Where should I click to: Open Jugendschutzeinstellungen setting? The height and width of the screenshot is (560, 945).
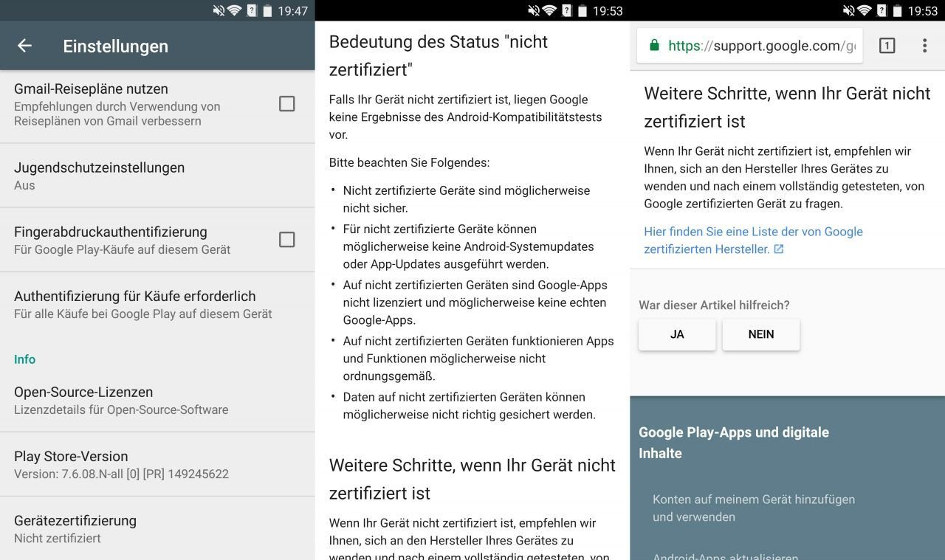tap(157, 176)
